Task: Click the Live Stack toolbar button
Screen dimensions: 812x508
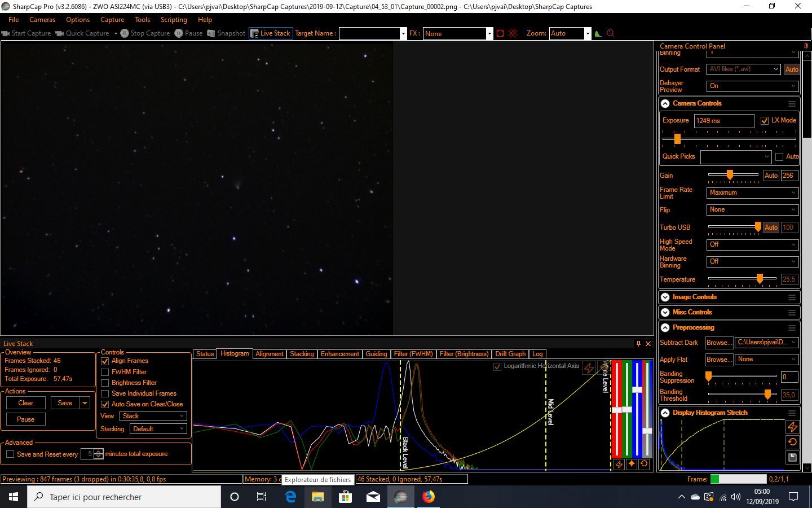Action: [x=271, y=33]
